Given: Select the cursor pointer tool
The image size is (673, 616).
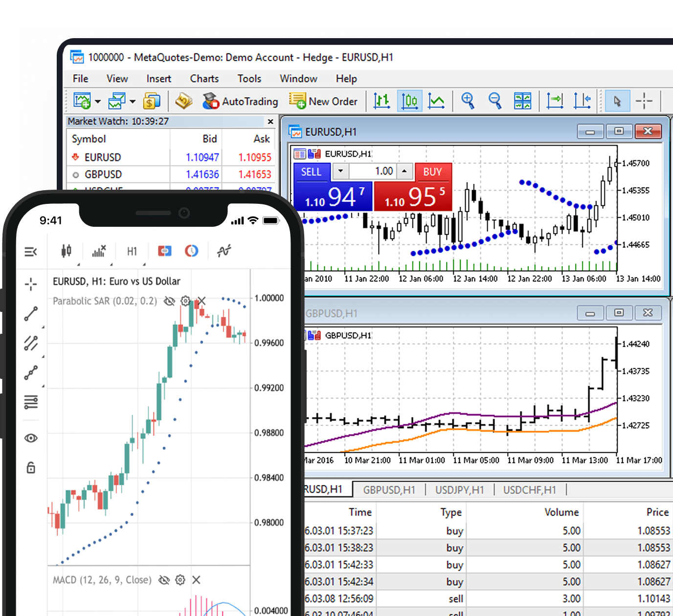Looking at the screenshot, I should tap(617, 101).
